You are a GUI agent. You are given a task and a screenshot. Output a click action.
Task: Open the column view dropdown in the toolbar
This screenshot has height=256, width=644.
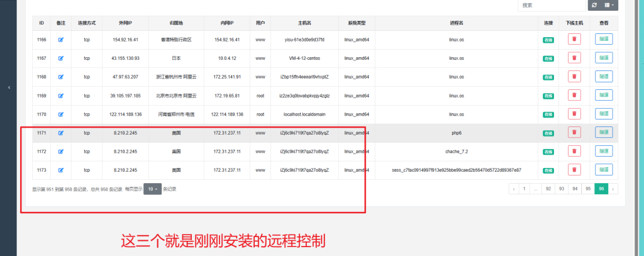pos(611,5)
